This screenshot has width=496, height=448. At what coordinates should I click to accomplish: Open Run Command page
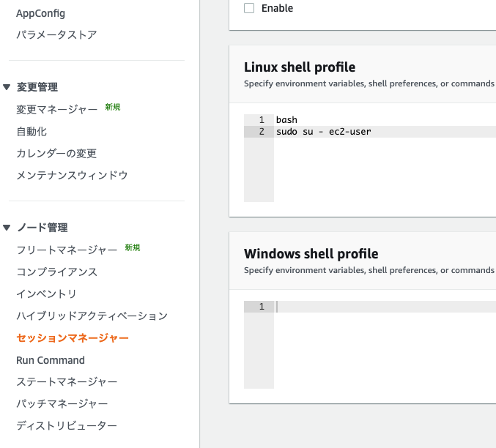[x=51, y=360]
